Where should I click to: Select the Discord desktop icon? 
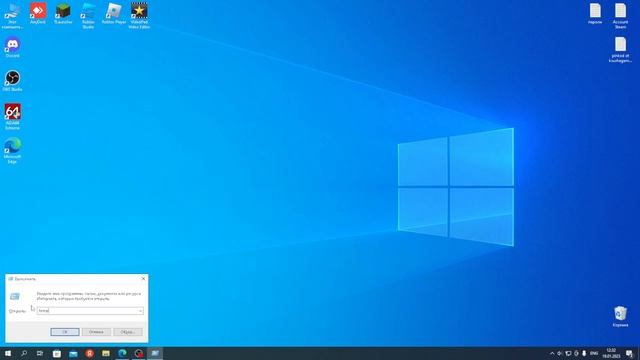tap(12, 47)
